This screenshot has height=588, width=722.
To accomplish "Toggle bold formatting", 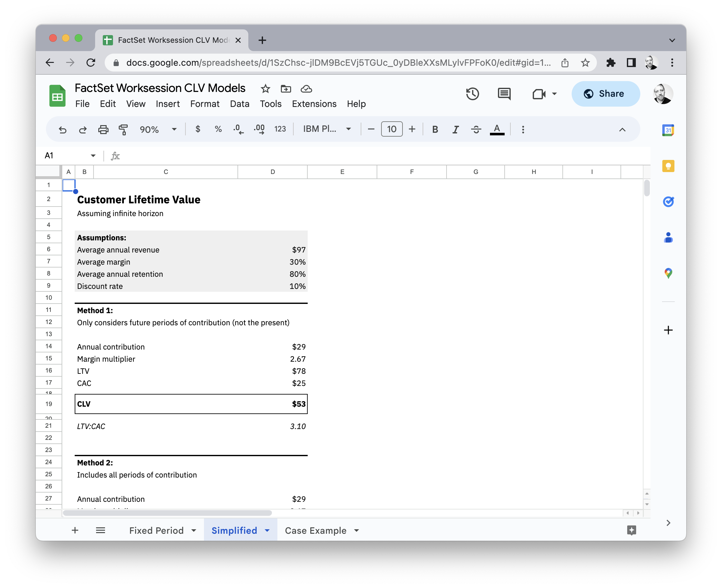I will pyautogui.click(x=435, y=129).
